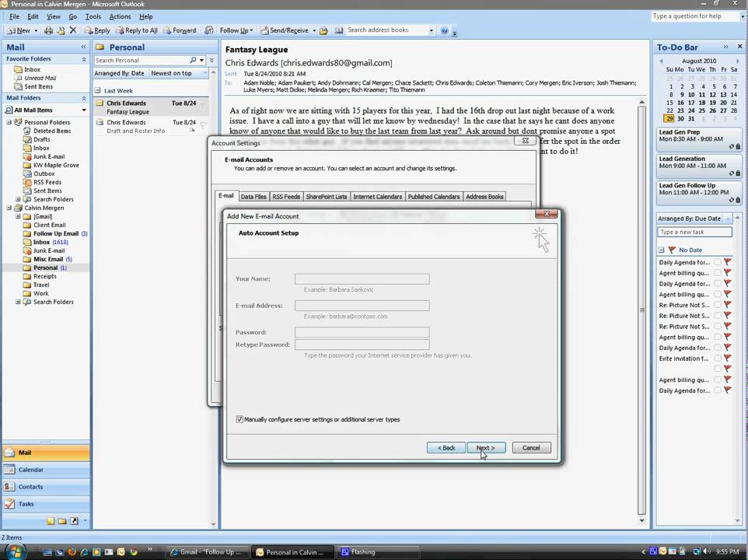This screenshot has width=748, height=560.
Task: Click the Reply toolbar button
Action: point(97,30)
